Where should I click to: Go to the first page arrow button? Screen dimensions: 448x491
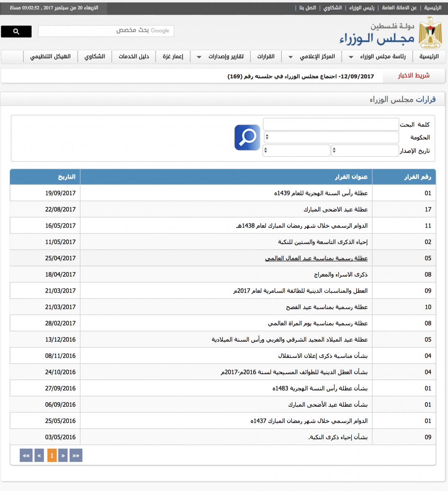point(76,455)
